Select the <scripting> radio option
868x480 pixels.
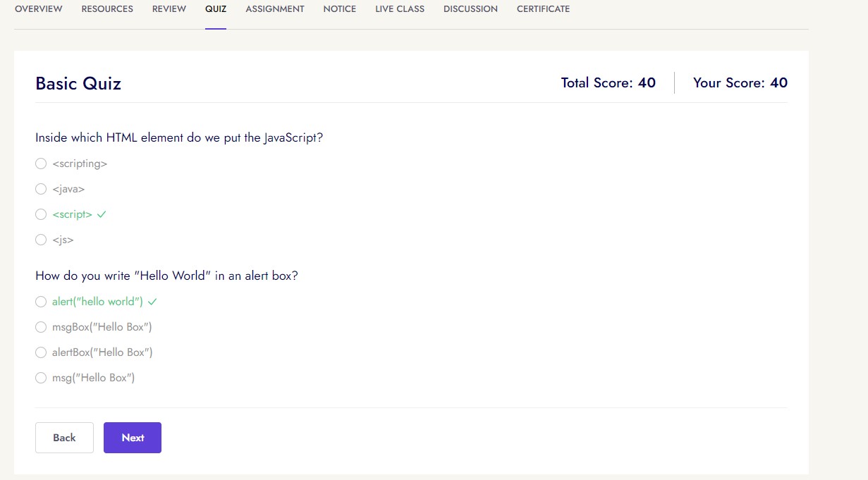click(x=41, y=164)
